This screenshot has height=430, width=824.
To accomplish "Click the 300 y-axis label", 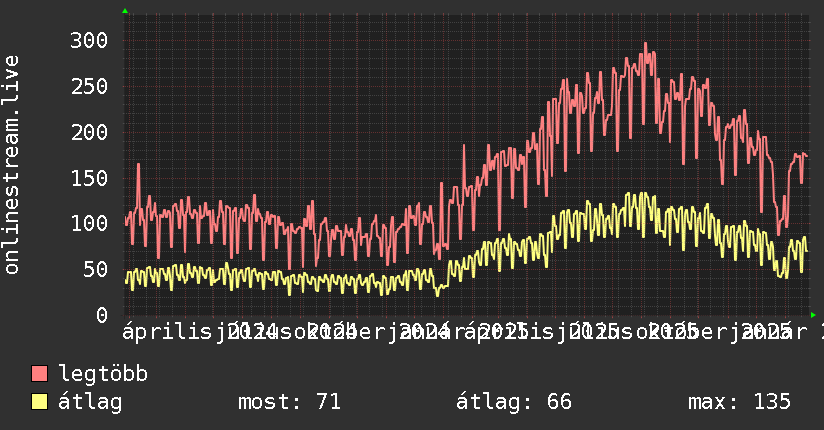I will pyautogui.click(x=89, y=40).
